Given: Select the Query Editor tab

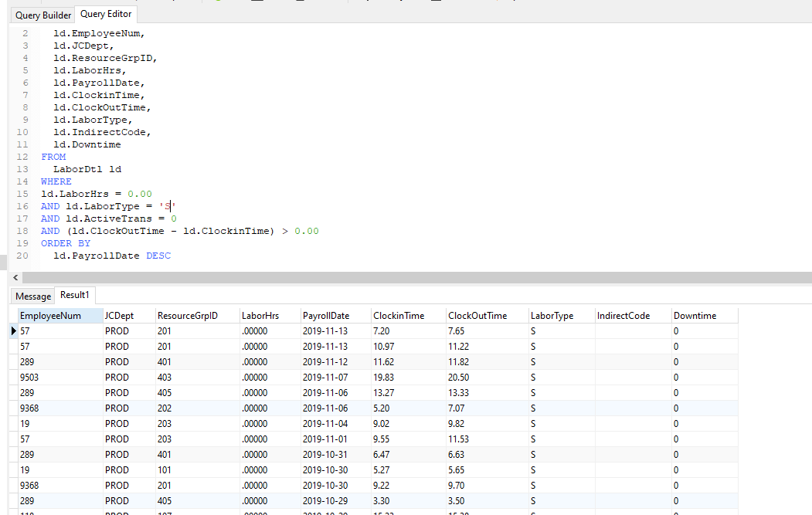Looking at the screenshot, I should 106,14.
